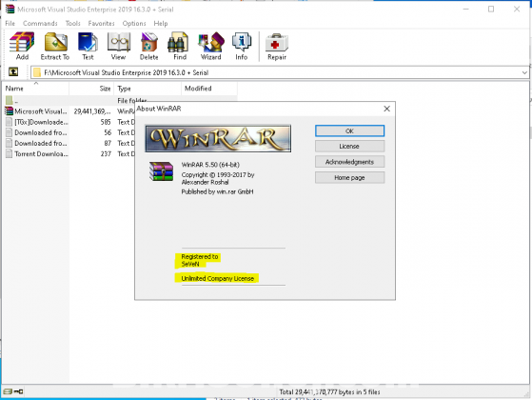Go up one folder level icon
The image size is (532, 400).
[13, 71]
